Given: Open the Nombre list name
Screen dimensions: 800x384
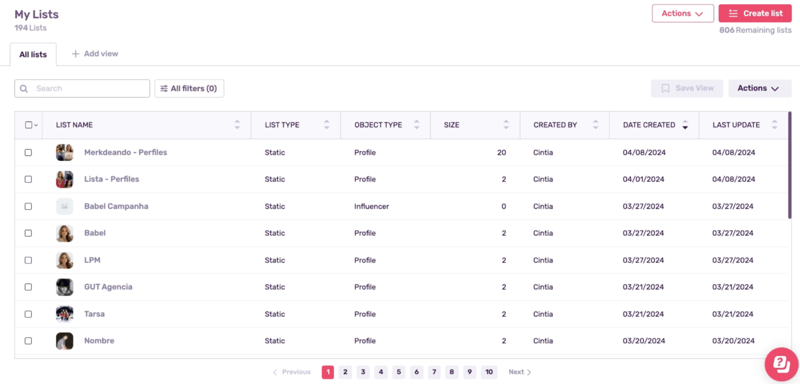Looking at the screenshot, I should (x=99, y=341).
